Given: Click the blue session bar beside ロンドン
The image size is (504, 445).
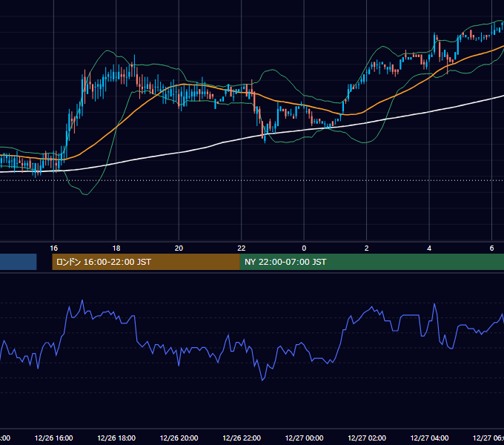Looking at the screenshot, I should 18,262.
